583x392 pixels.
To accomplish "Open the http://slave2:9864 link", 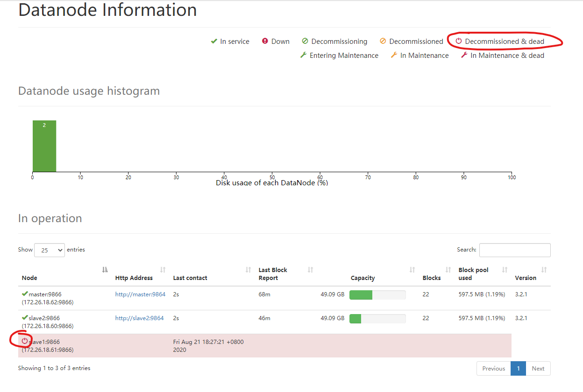I will [x=140, y=318].
